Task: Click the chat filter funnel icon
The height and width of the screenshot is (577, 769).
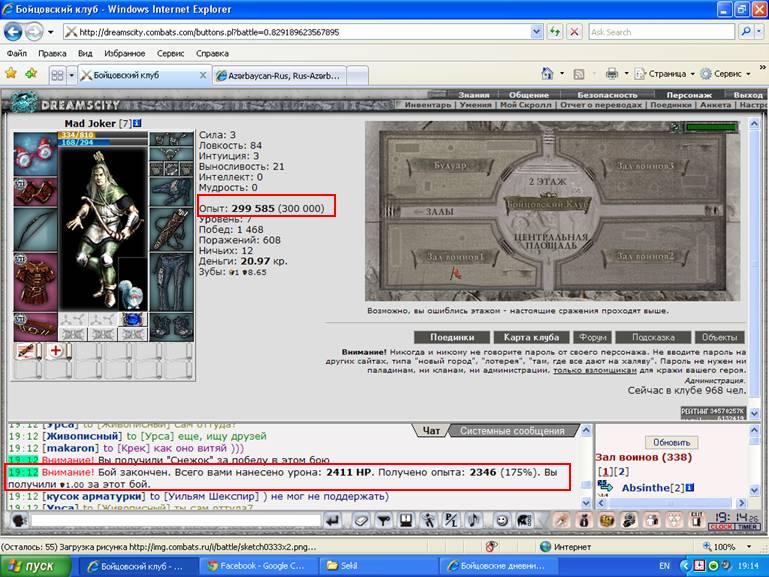Action: pos(384,520)
